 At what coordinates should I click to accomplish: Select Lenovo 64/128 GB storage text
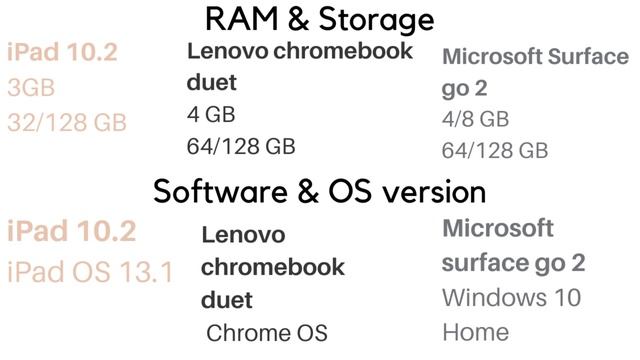click(x=241, y=146)
